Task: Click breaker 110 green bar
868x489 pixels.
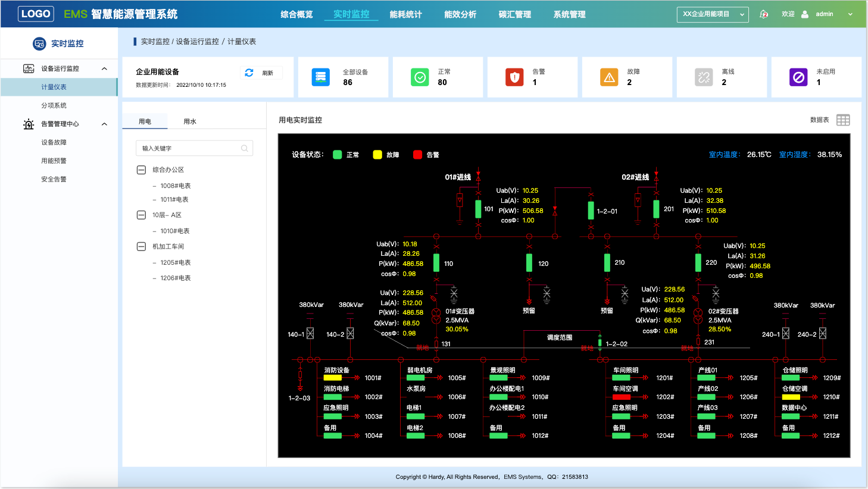Action: [436, 263]
